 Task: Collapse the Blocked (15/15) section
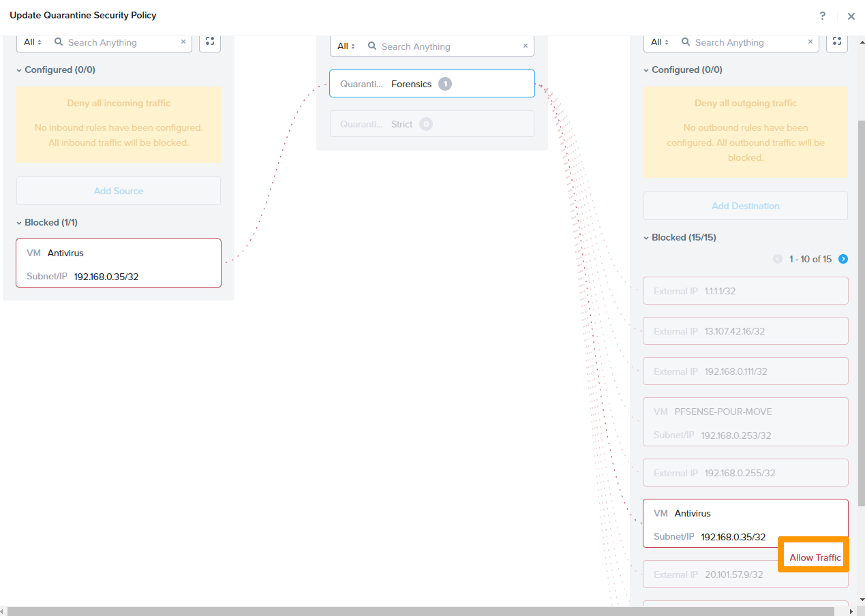[646, 237]
